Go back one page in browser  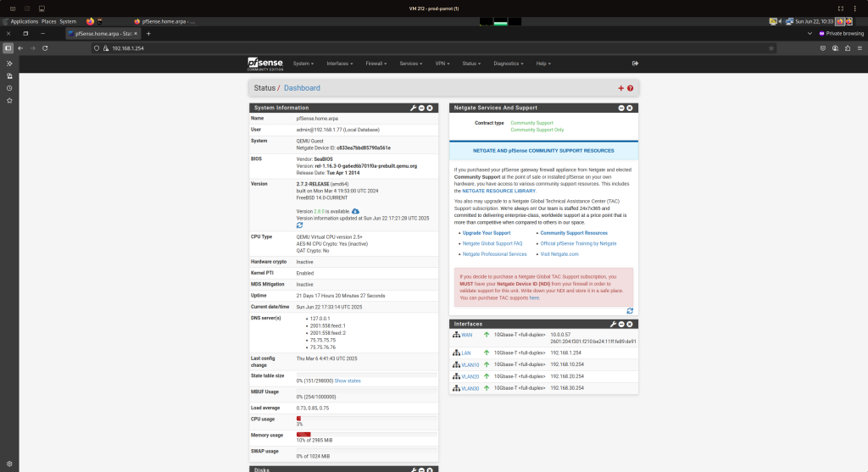coord(20,48)
